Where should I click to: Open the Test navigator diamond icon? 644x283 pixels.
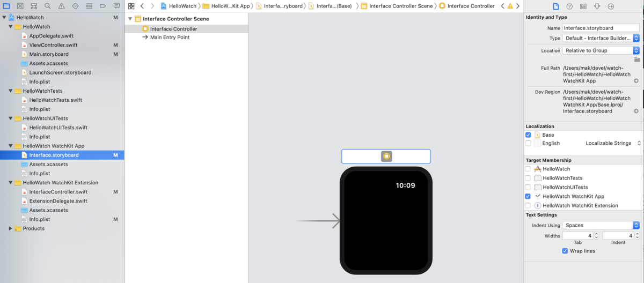[x=75, y=6]
